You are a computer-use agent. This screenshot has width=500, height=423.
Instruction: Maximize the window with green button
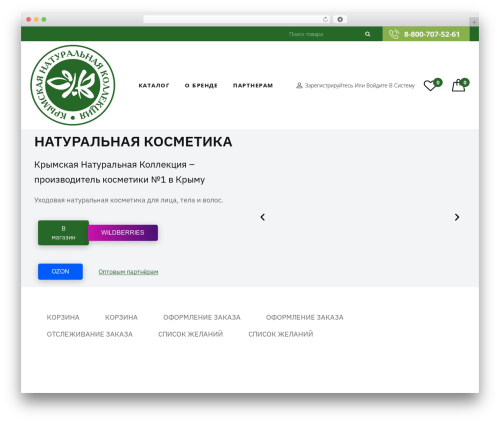point(44,19)
